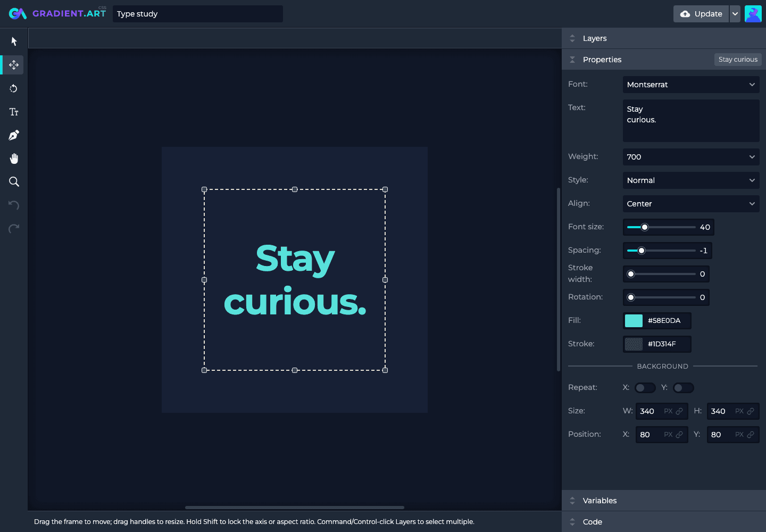Adjust the Stroke width slider
This screenshot has width=766, height=532.
[661, 274]
